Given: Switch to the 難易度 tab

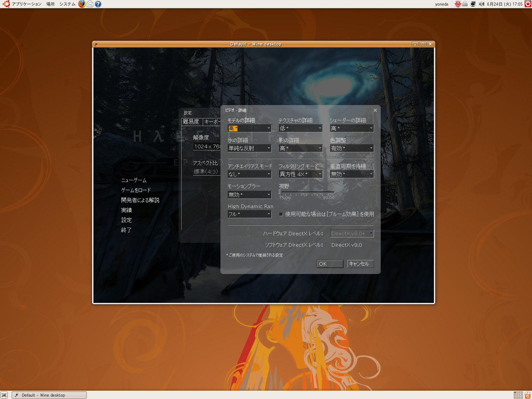Looking at the screenshot, I should click(192, 122).
